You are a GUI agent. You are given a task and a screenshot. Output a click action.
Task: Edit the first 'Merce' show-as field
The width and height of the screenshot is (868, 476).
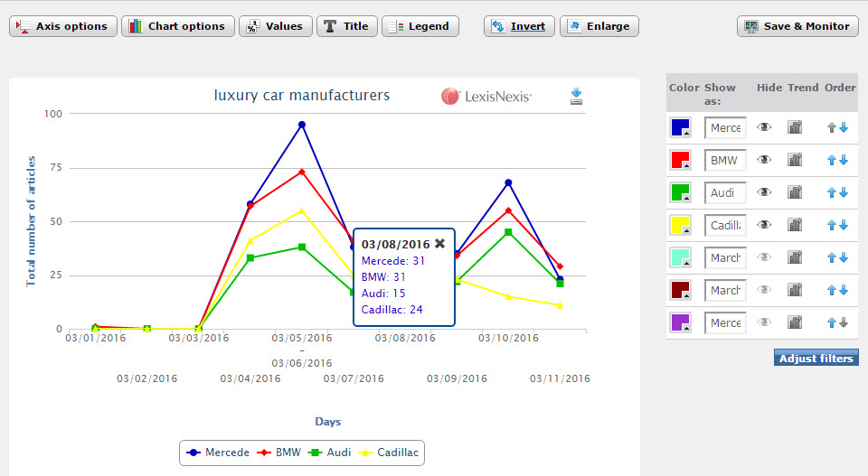tap(725, 127)
